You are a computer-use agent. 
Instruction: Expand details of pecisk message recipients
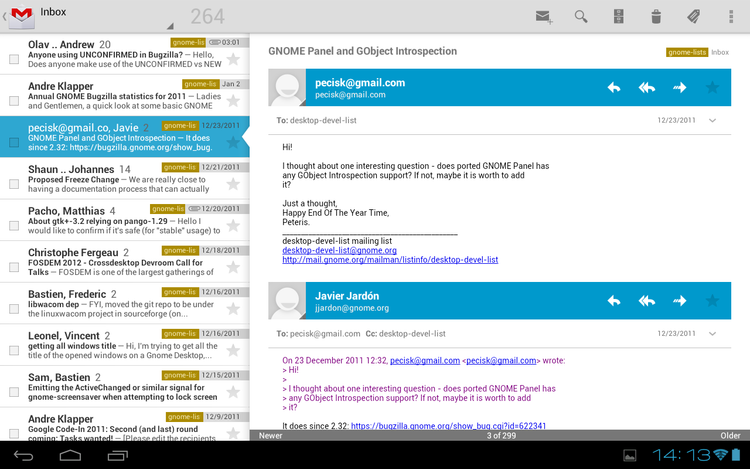(712, 120)
